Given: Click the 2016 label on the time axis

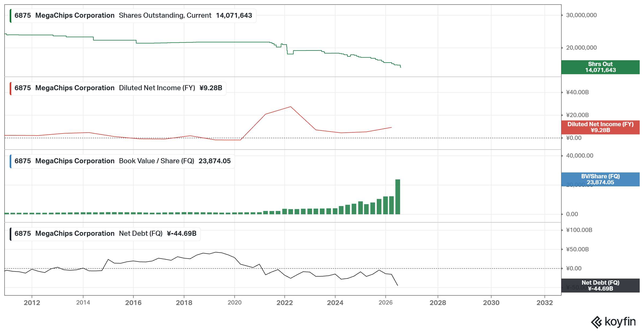Looking at the screenshot, I should point(133,303).
